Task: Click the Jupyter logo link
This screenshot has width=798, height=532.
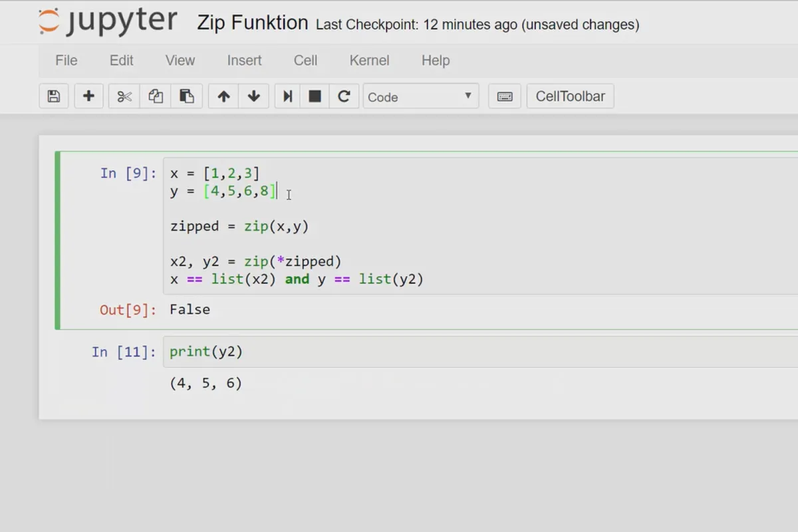Action: 108,23
